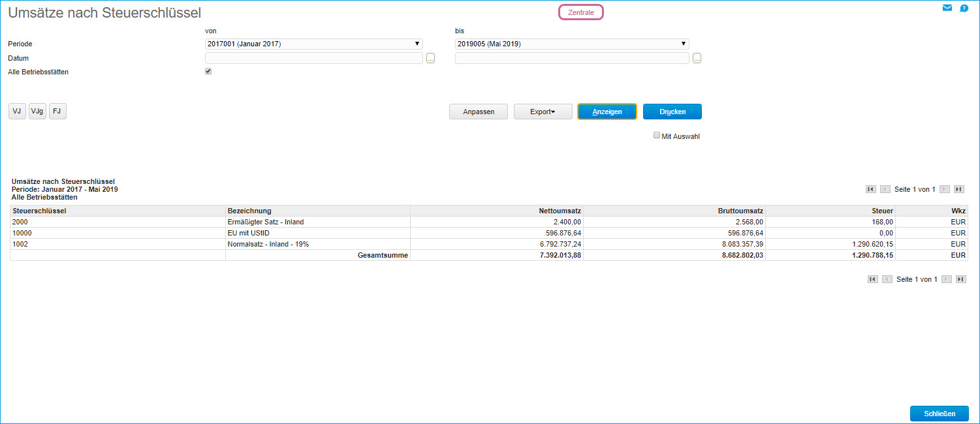Click the Drucken button
Screen dimensions: 980x424
coord(672,112)
